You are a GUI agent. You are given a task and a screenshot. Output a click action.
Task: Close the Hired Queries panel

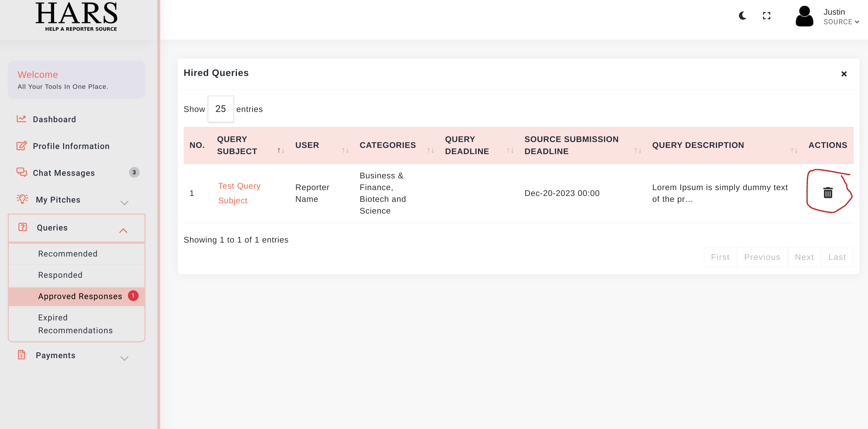tap(844, 74)
